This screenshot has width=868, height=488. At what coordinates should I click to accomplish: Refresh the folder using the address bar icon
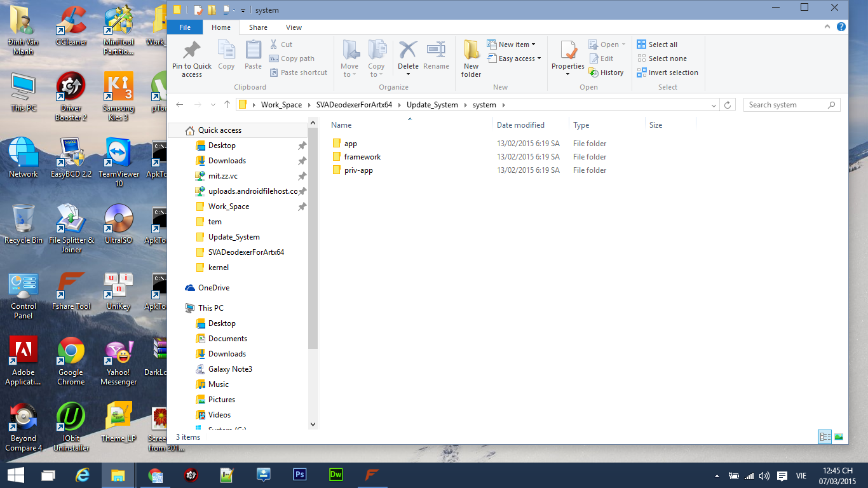point(728,105)
